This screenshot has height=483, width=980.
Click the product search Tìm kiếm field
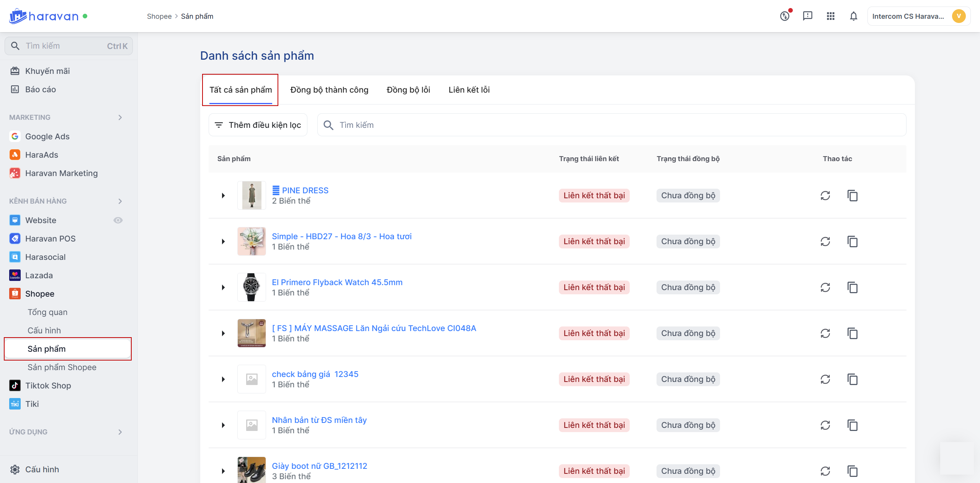click(612, 125)
